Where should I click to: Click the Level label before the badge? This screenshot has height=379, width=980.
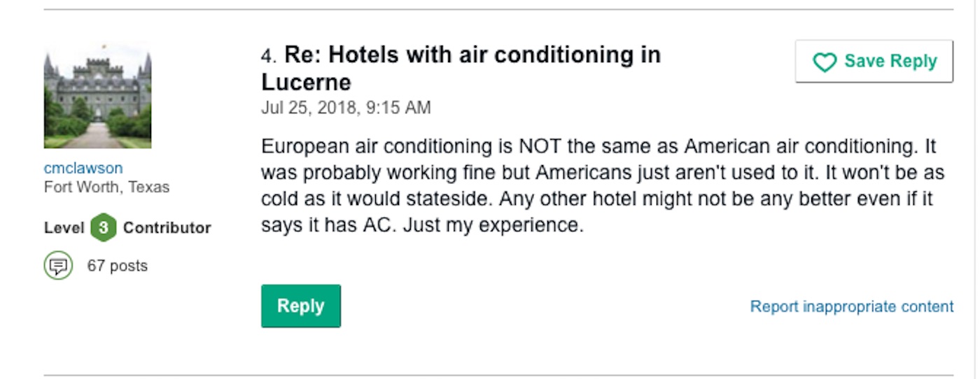(x=64, y=228)
